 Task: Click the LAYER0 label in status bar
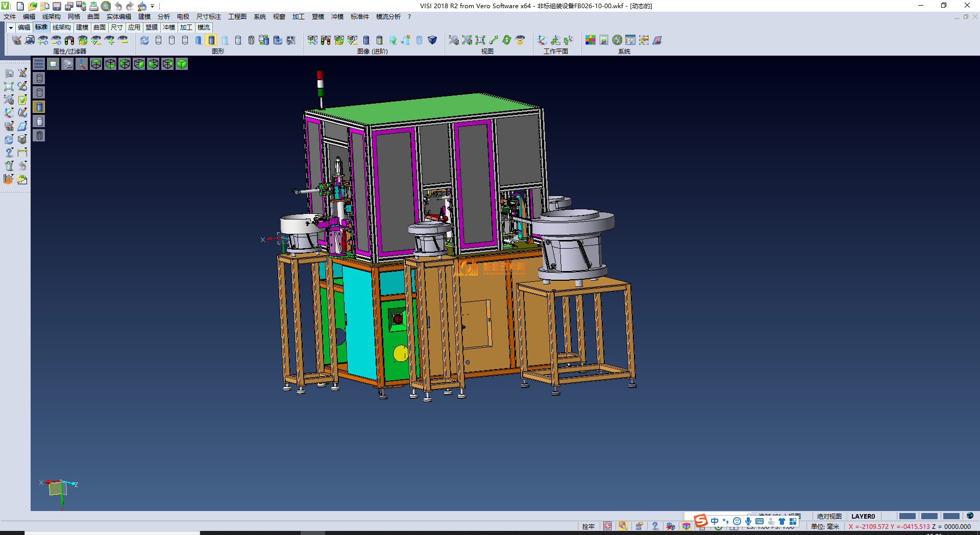pyautogui.click(x=863, y=516)
